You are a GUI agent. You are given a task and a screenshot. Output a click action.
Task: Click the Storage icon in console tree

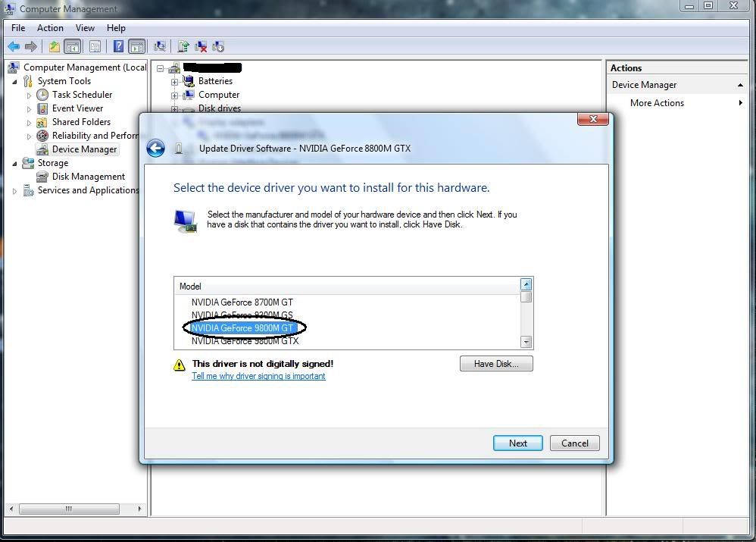28,163
